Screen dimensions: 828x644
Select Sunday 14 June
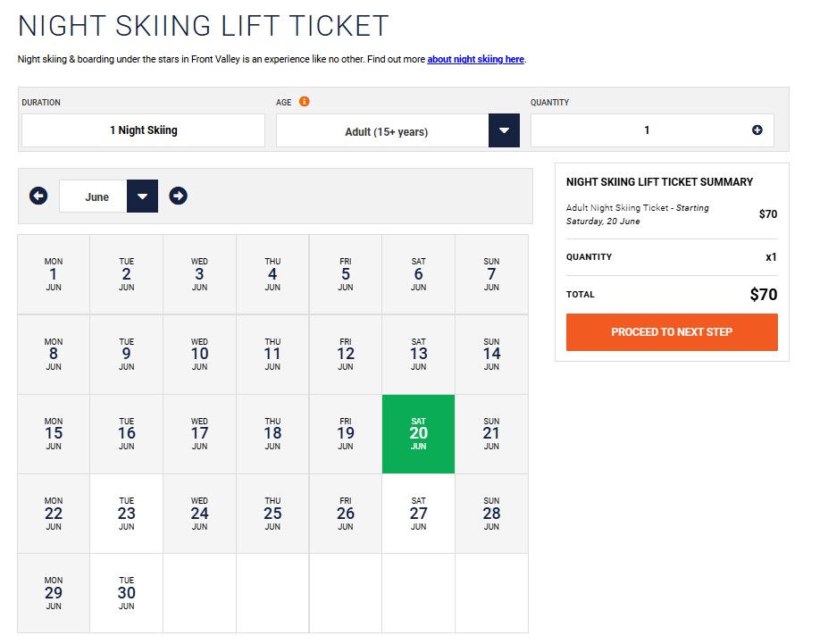click(x=491, y=355)
